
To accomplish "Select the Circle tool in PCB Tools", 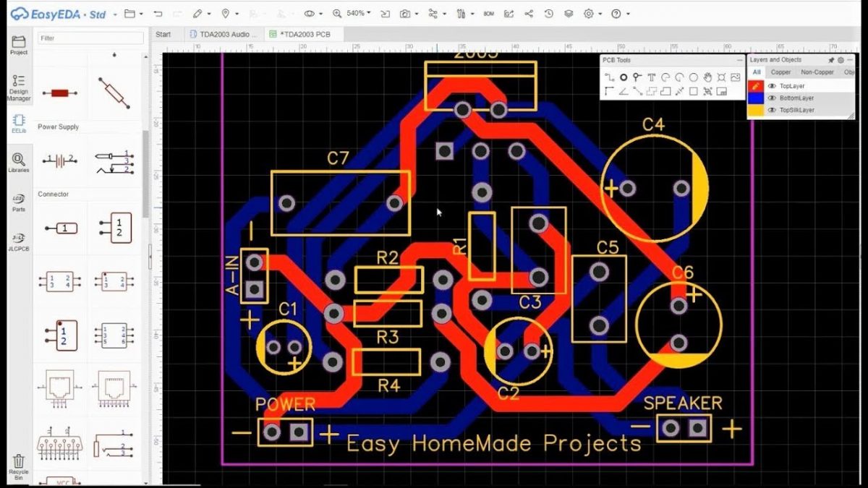I will (x=694, y=77).
